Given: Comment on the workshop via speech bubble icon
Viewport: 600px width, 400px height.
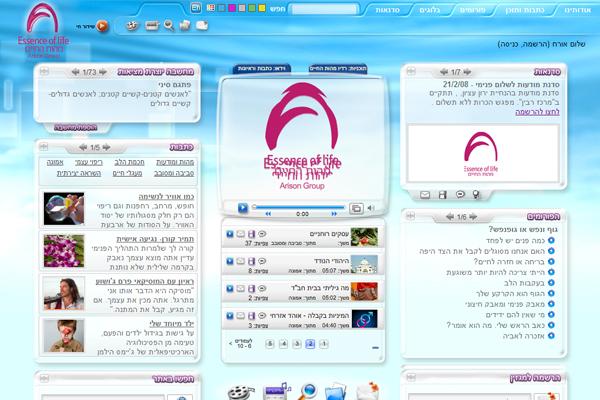Looking at the screenshot, I should 460,194.
